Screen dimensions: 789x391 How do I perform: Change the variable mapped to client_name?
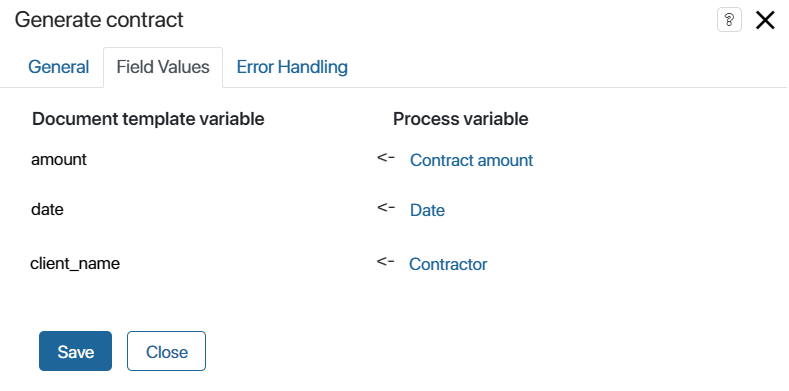coord(448,264)
